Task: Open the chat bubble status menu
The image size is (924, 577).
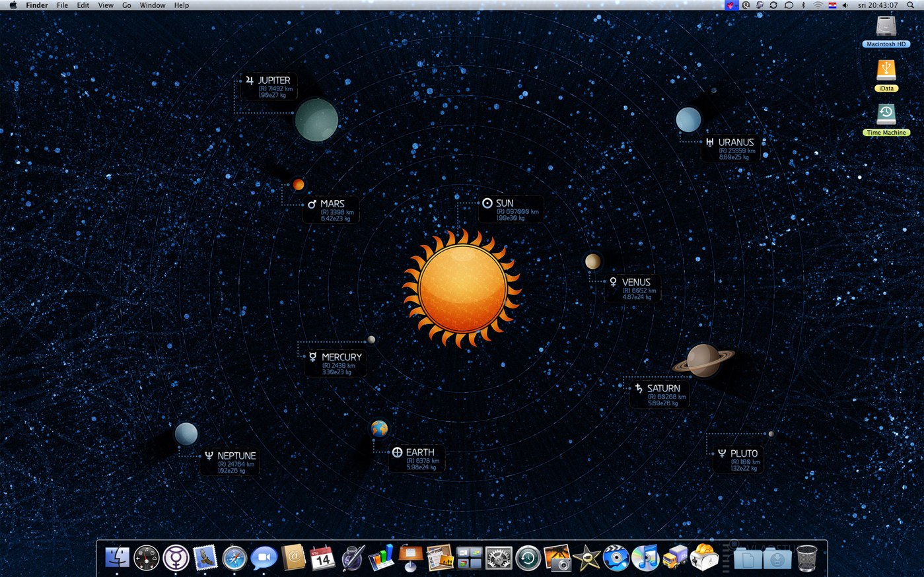Action: click(x=789, y=5)
